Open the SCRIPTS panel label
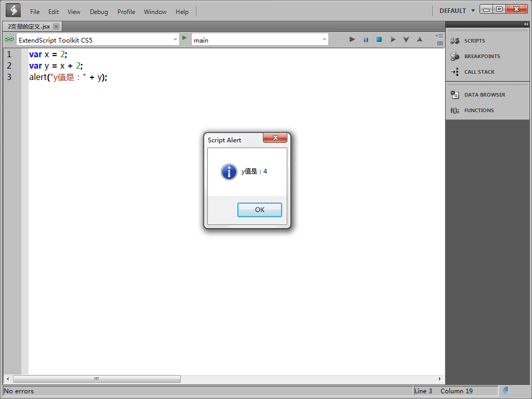 click(x=474, y=41)
